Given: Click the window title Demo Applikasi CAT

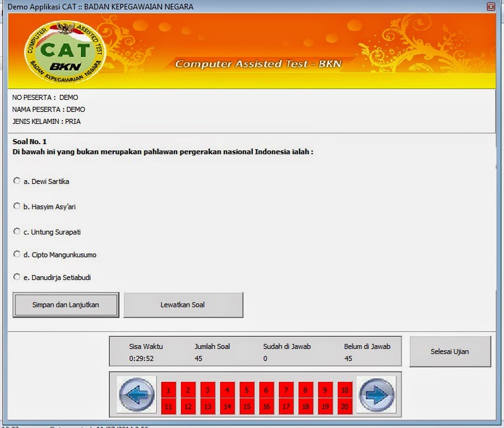Looking at the screenshot, I should coord(101,6).
